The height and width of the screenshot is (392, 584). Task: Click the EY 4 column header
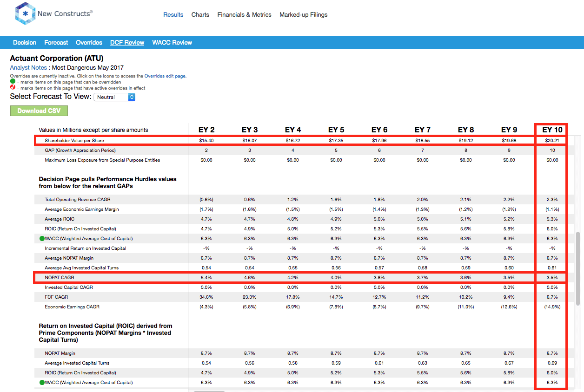point(293,130)
